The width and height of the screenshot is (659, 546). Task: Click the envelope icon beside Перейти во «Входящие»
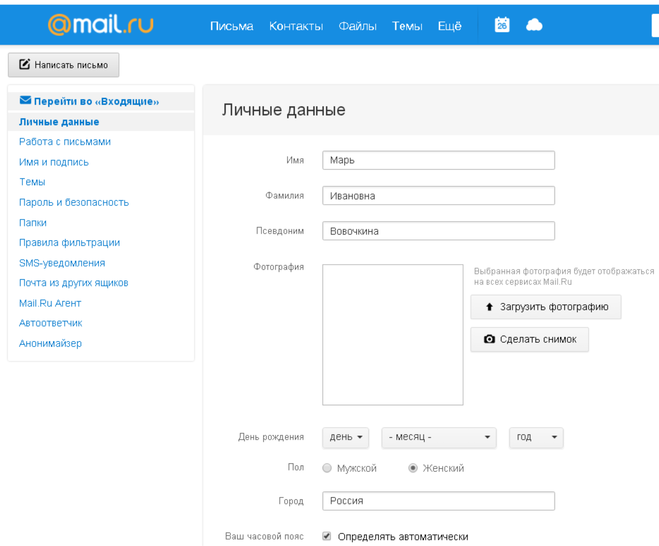25,101
